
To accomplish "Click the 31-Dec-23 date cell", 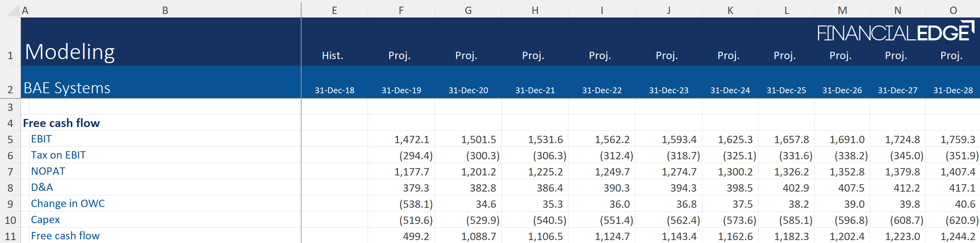I will click(x=669, y=91).
